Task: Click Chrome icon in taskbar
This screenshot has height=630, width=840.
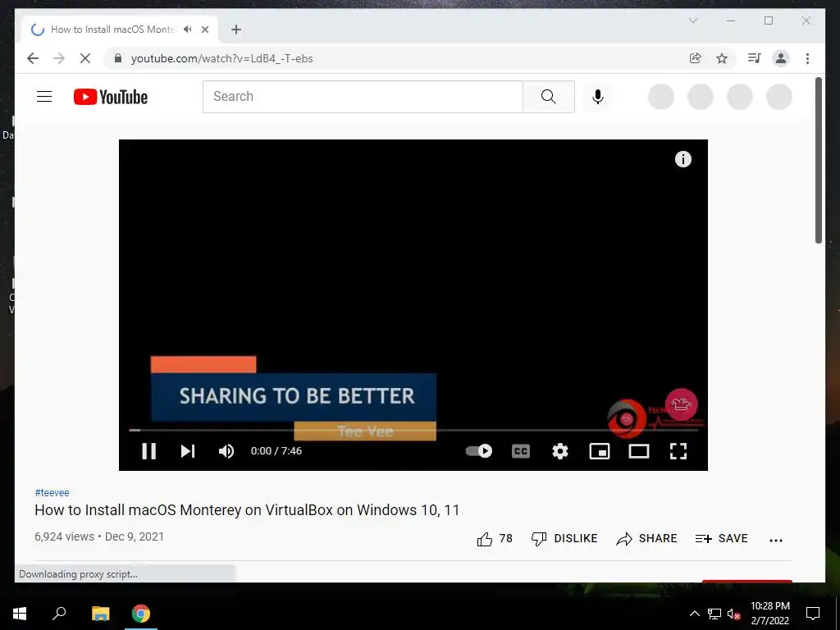Action: click(141, 614)
